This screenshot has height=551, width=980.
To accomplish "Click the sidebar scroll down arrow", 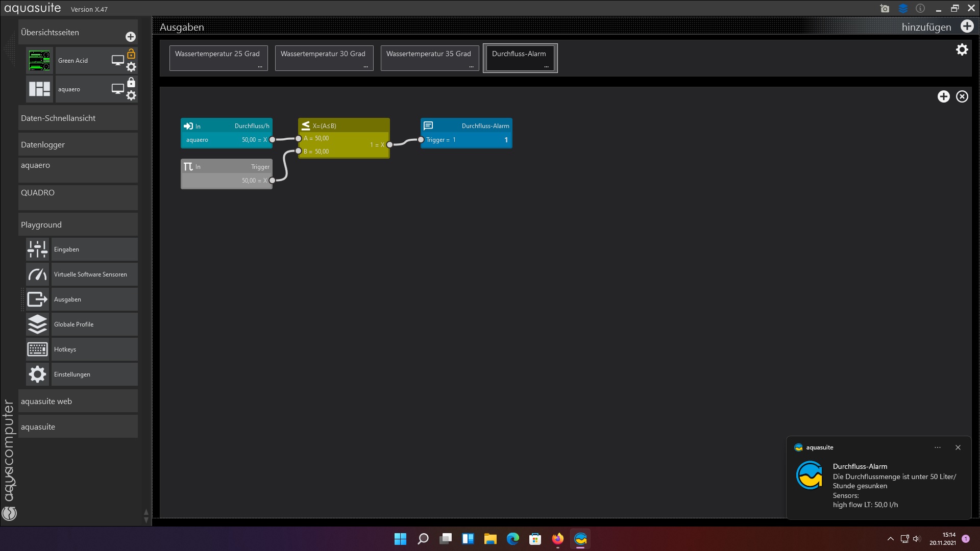I will click(146, 520).
